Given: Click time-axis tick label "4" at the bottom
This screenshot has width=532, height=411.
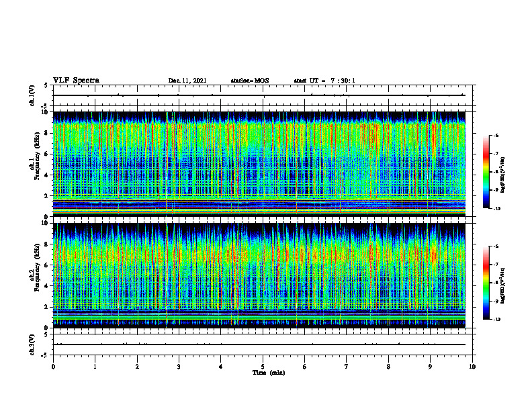Looking at the screenshot, I should [221, 367].
